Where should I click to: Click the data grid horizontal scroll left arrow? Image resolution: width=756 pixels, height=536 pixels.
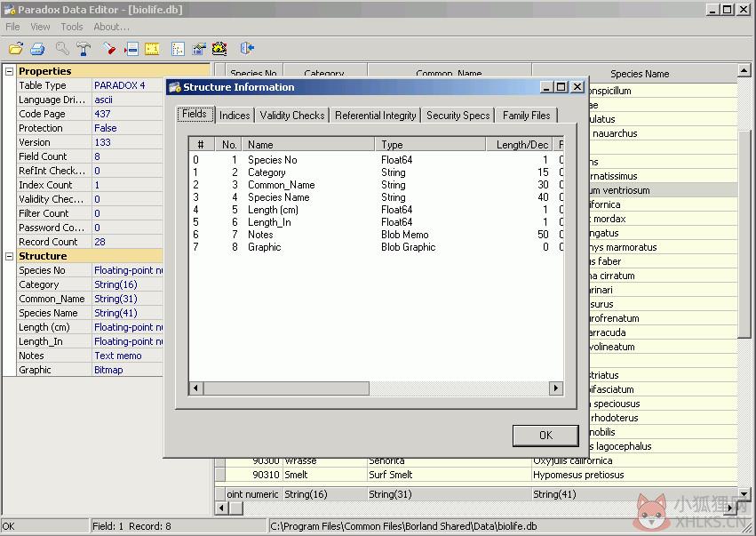pos(221,508)
